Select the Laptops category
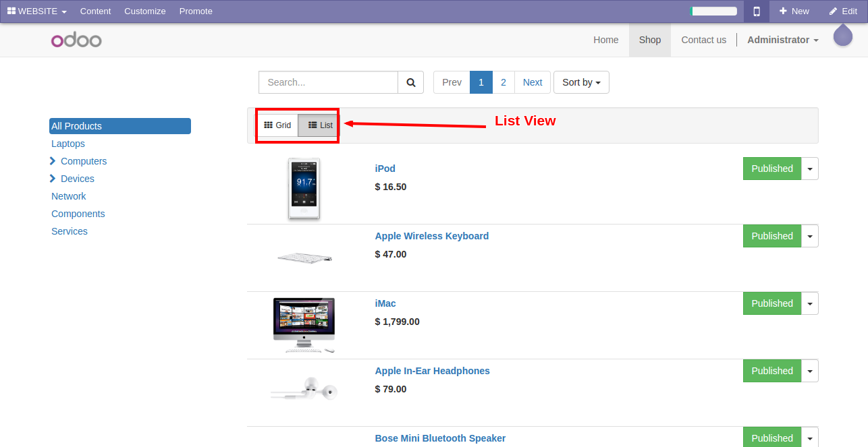This screenshot has width=868, height=447. point(68,144)
